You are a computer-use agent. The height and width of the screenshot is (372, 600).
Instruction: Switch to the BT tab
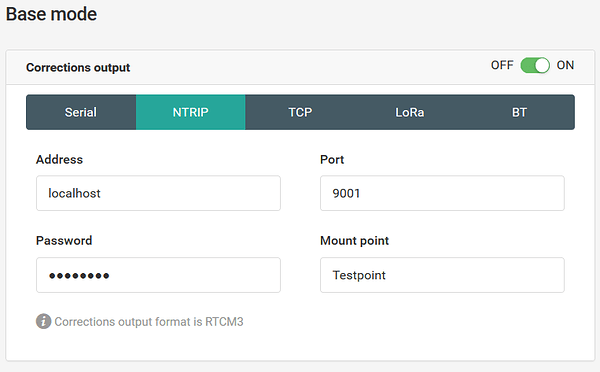coord(519,112)
